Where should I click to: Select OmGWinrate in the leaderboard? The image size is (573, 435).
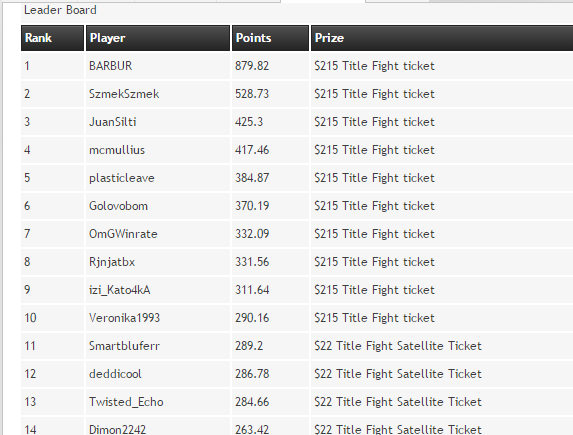coord(123,234)
